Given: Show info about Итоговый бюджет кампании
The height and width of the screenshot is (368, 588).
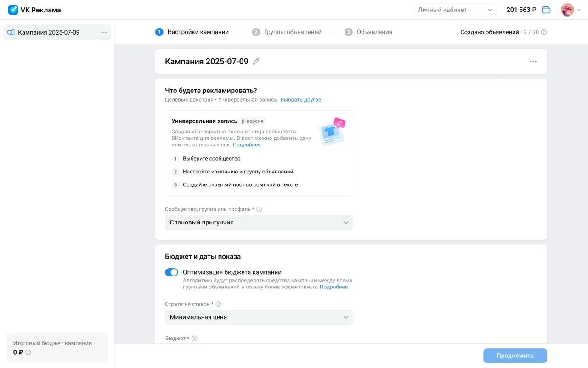Looking at the screenshot, I should click(x=28, y=352).
